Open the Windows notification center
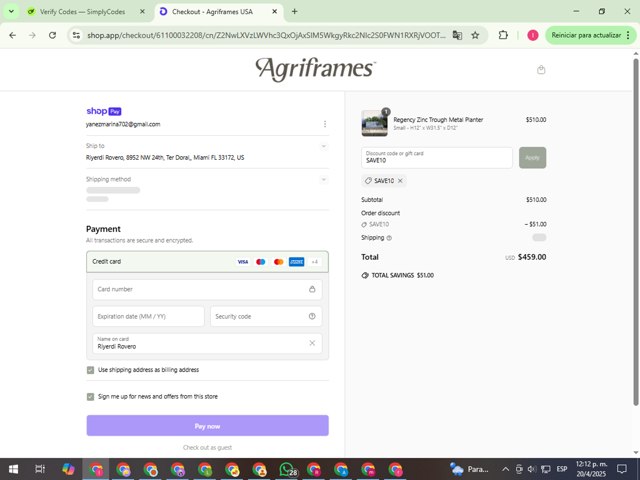 622,469
